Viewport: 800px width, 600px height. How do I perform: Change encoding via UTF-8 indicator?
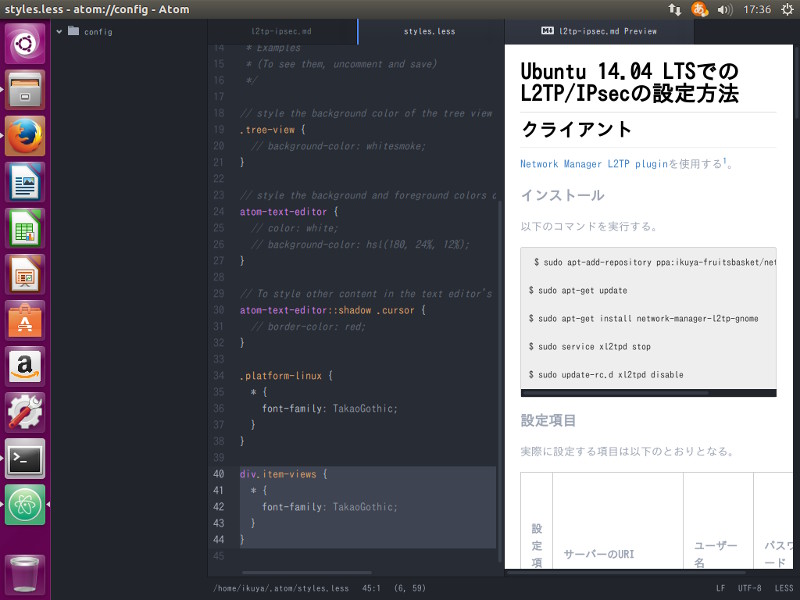coord(749,588)
